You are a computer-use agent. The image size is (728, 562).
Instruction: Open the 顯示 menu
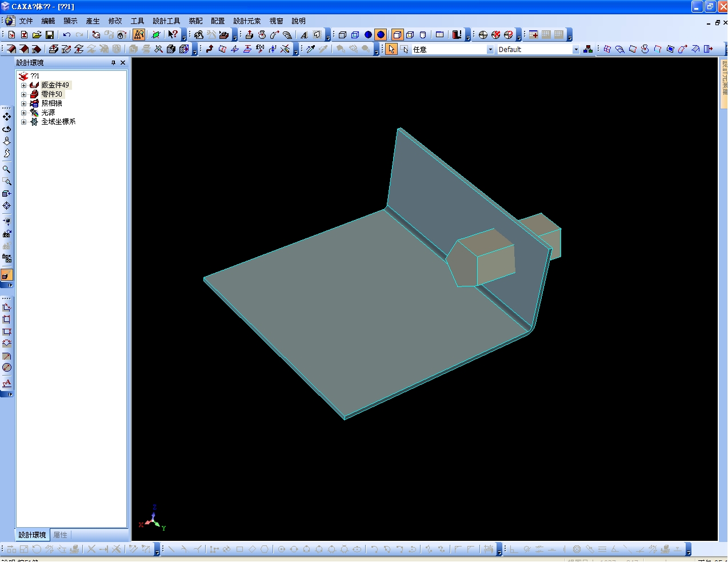[x=70, y=21]
